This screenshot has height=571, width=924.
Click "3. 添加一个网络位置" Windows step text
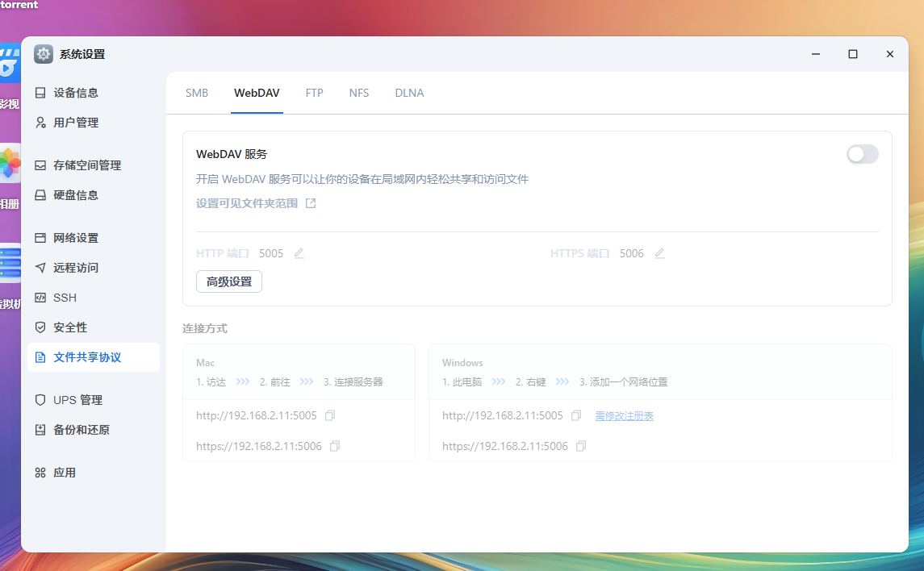point(624,382)
